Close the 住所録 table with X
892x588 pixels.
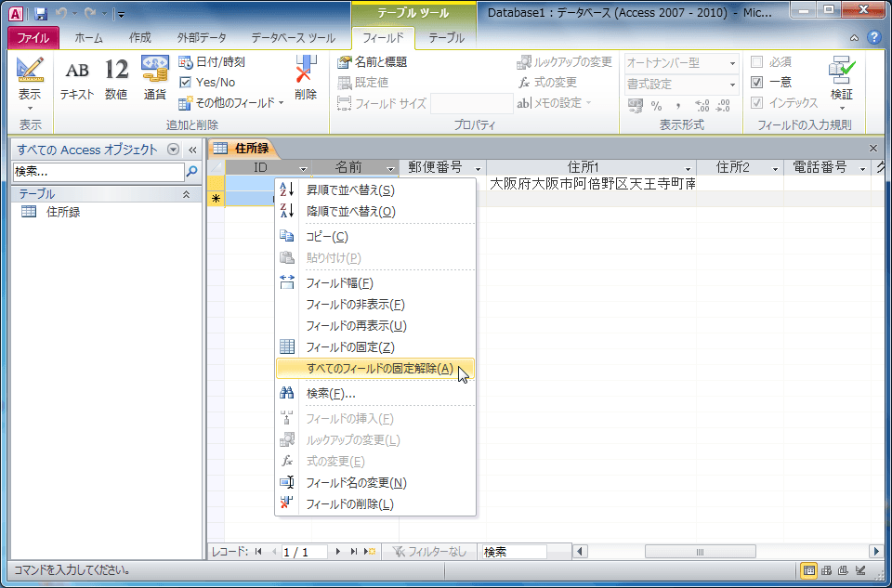point(873,149)
